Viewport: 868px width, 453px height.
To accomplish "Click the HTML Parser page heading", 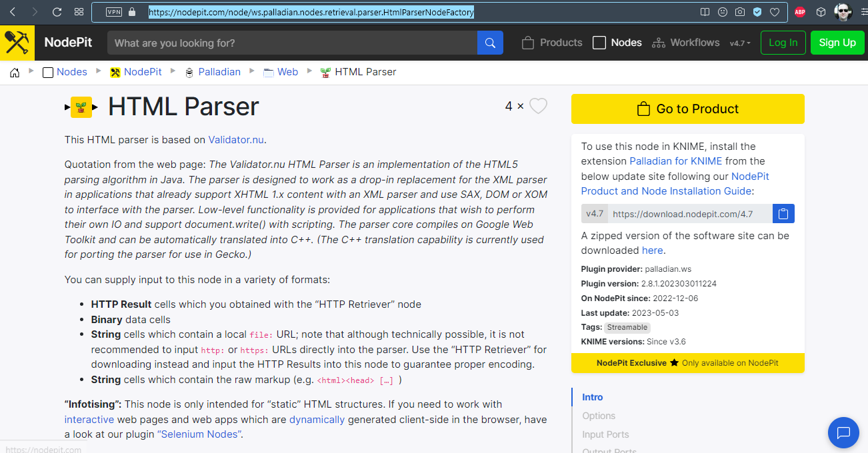I will [x=183, y=107].
